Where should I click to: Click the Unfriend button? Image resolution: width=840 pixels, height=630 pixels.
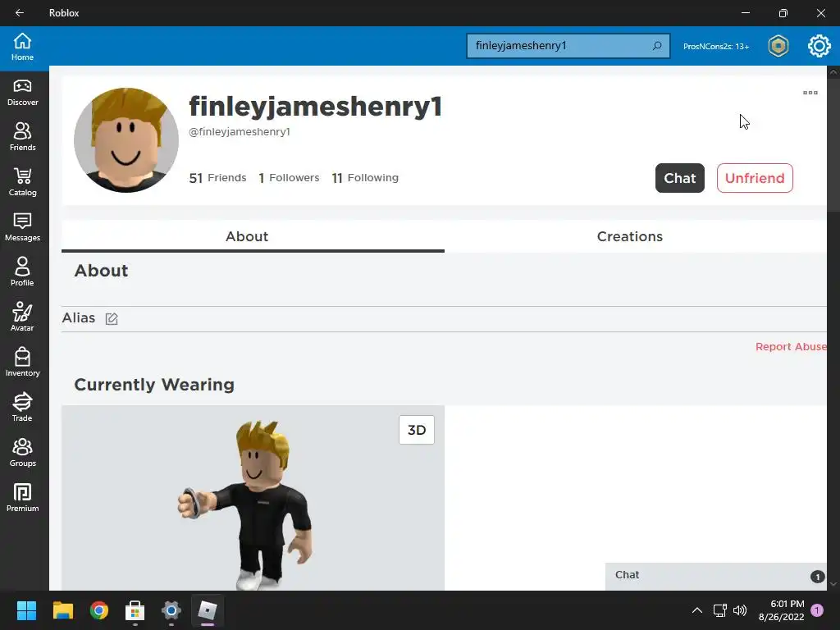[x=755, y=178]
